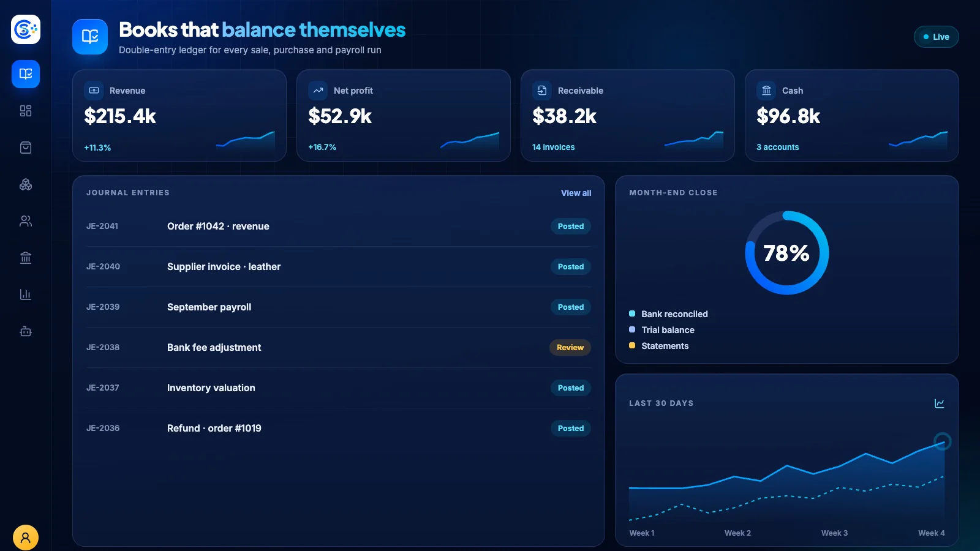980x551 pixels.
Task: Select entry JE-2037
Action: click(x=103, y=388)
